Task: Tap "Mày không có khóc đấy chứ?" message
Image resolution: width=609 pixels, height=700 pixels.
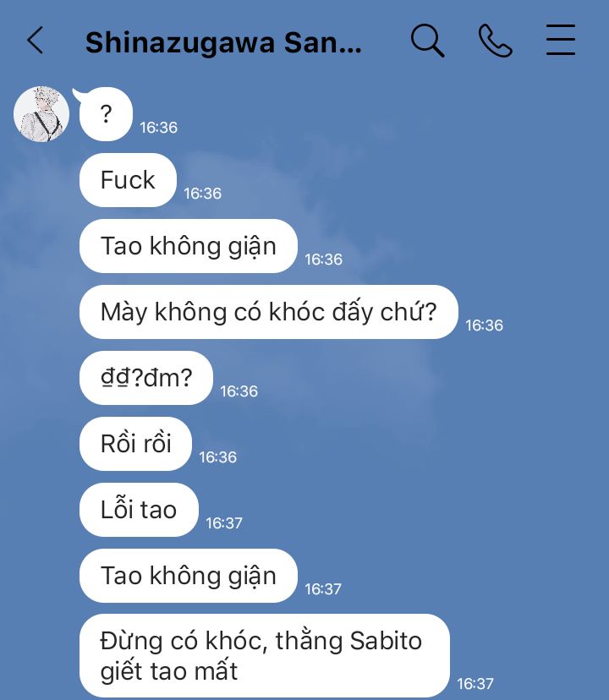Action: 268,312
